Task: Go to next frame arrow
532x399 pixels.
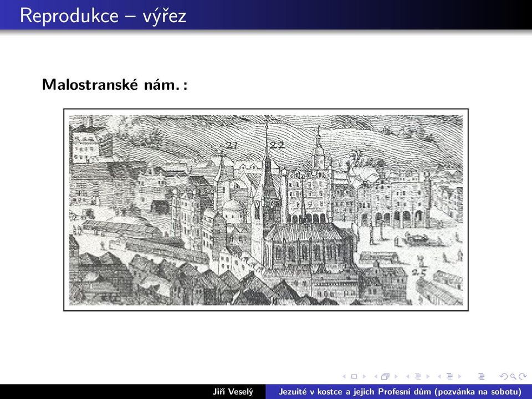Action: (x=396, y=376)
